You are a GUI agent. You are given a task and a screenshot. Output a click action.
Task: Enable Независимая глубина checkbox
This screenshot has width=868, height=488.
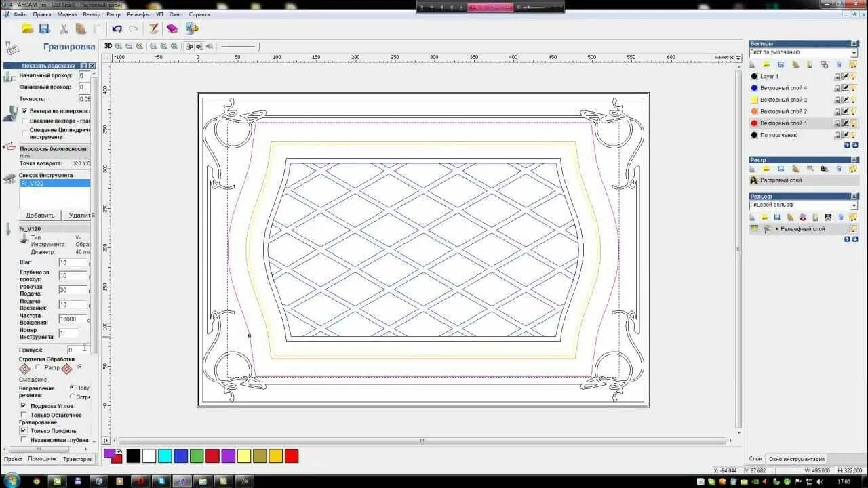click(24, 440)
